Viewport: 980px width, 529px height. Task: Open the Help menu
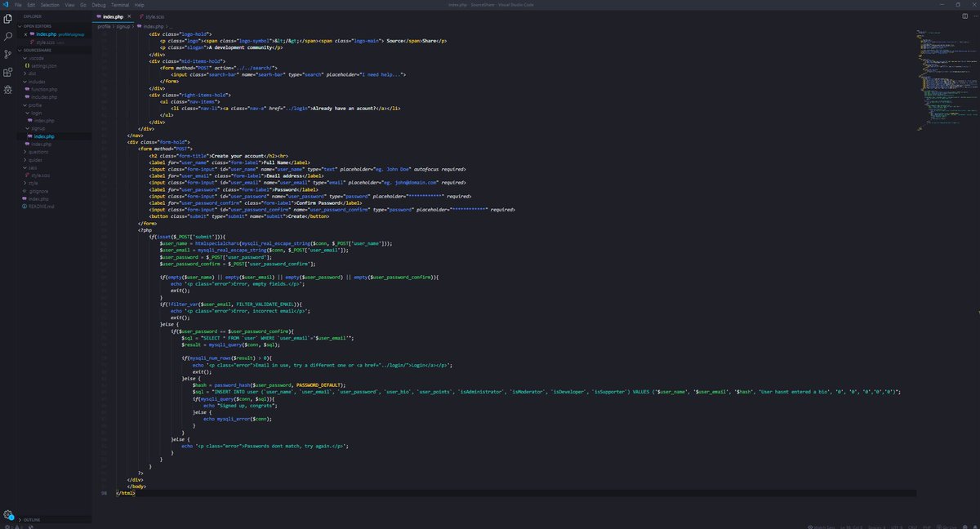(139, 5)
